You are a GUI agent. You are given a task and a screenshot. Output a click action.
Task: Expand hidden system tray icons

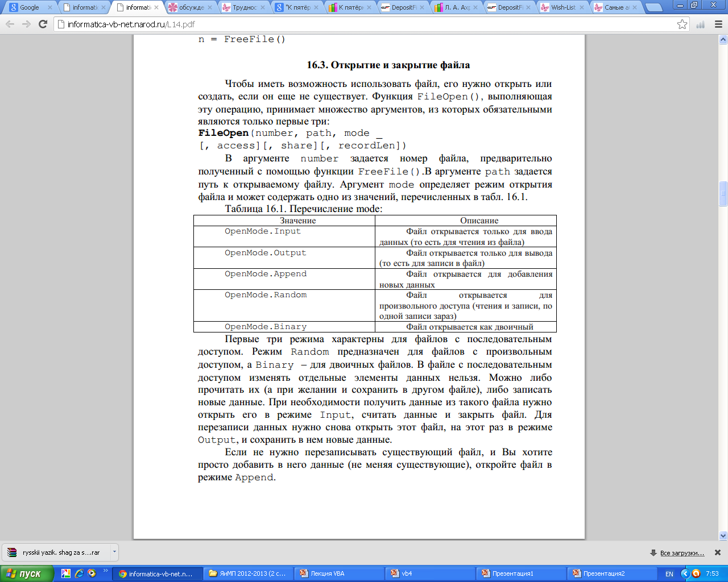point(685,573)
